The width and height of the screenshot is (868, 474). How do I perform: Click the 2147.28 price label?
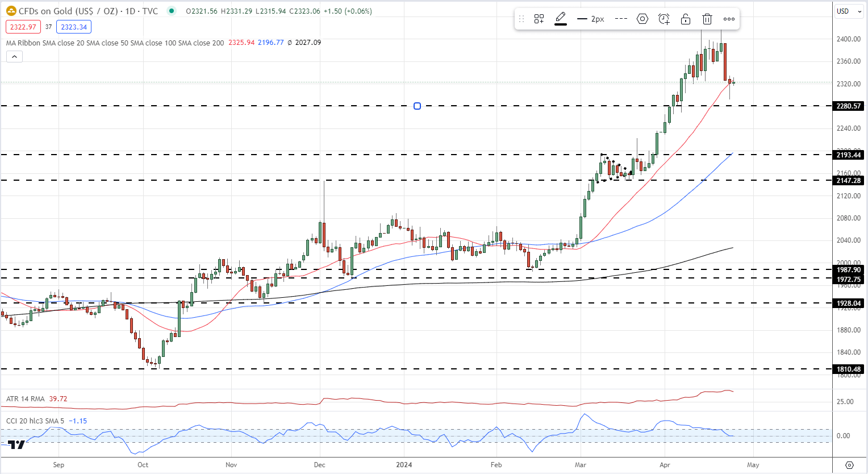(x=849, y=180)
